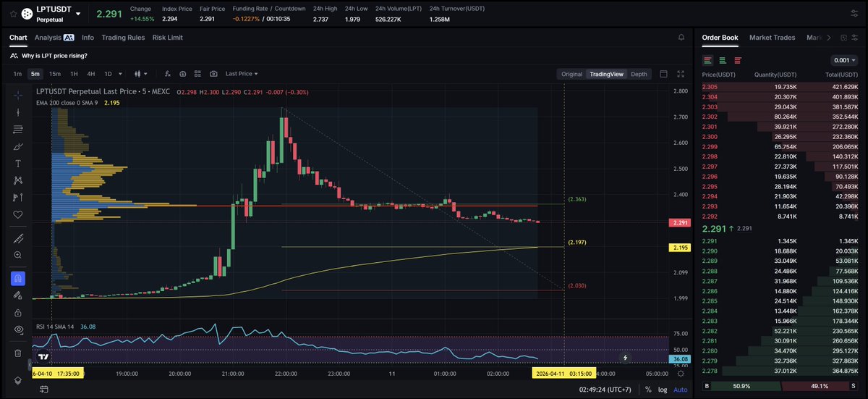Open the Analysis AI tab
The height and width of the screenshot is (399, 868).
coord(54,37)
